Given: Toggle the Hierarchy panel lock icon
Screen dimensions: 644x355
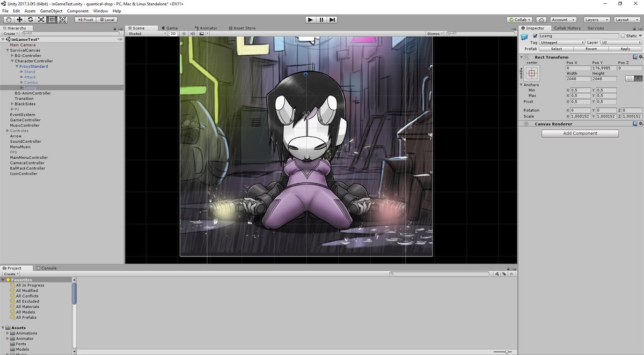Looking at the screenshot, I should (116, 28).
